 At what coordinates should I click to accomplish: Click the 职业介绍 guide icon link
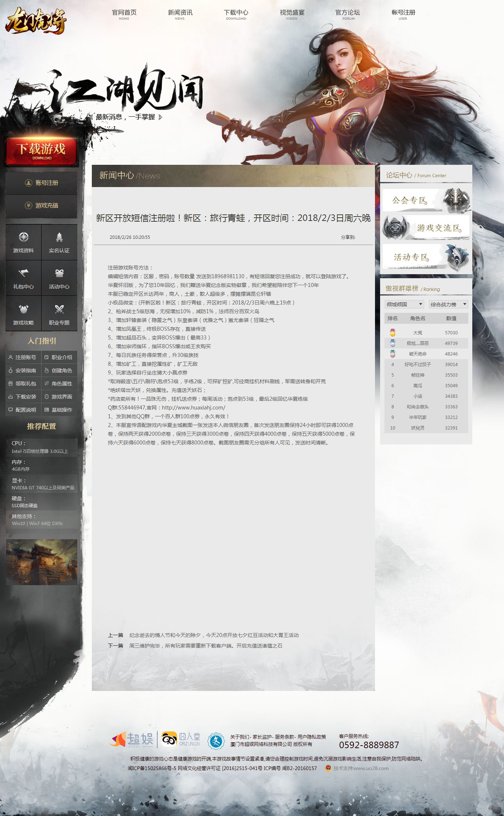(59, 357)
